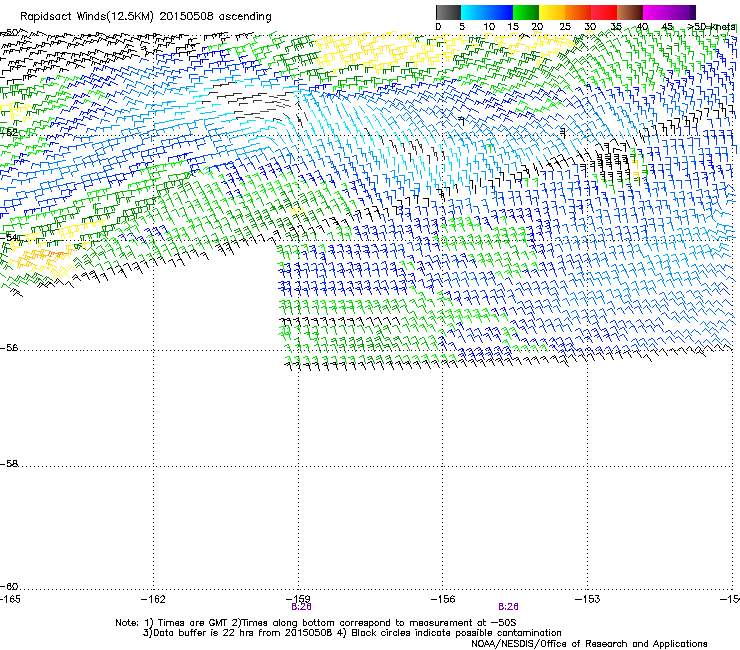Click the Rapidsact Winds title text
740x650 pixels.
click(146, 17)
